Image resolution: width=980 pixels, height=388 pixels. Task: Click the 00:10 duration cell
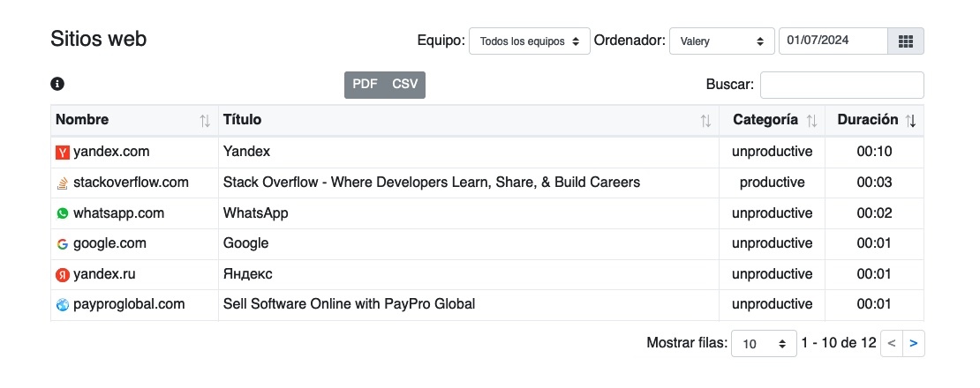874,153
